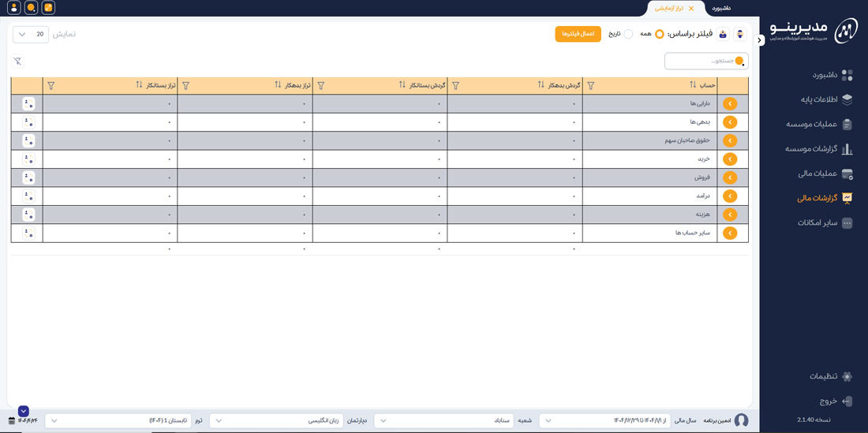Select the تاریخ radio button
This screenshot has height=433, width=868.
(628, 34)
